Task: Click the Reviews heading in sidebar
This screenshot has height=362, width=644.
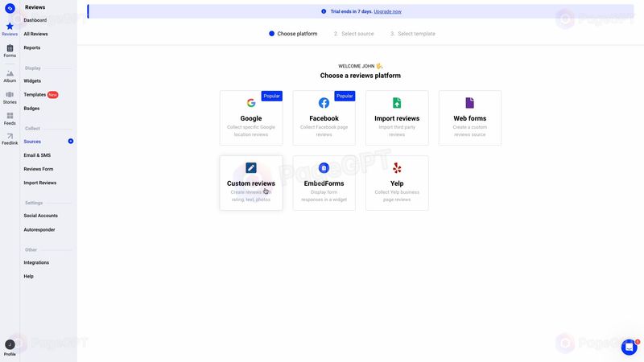Action: tap(35, 7)
